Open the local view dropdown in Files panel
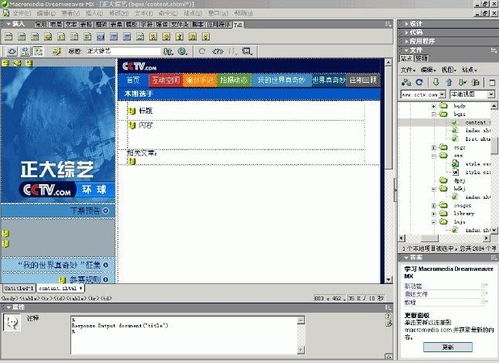The image size is (499, 363). tap(472, 94)
